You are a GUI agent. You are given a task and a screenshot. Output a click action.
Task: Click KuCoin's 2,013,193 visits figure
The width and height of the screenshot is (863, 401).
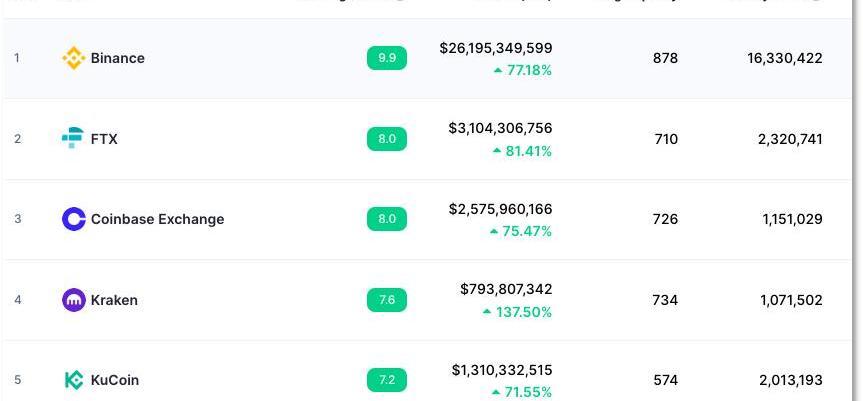tap(791, 380)
